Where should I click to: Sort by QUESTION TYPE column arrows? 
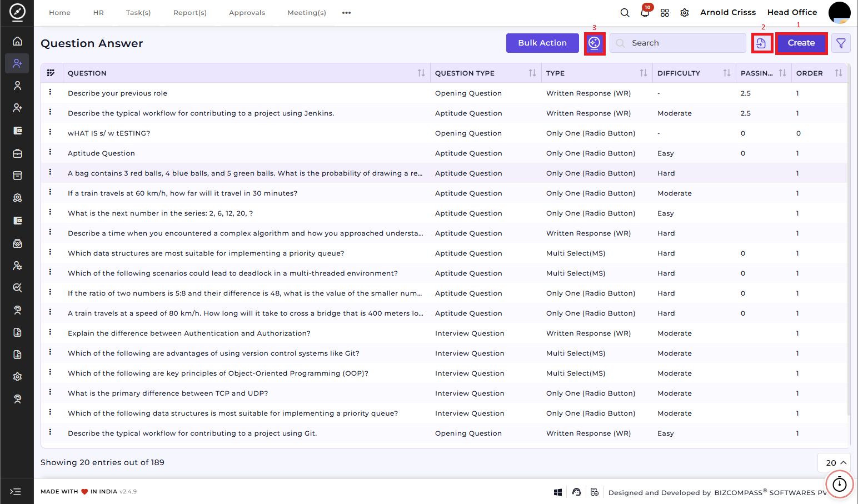click(x=532, y=73)
